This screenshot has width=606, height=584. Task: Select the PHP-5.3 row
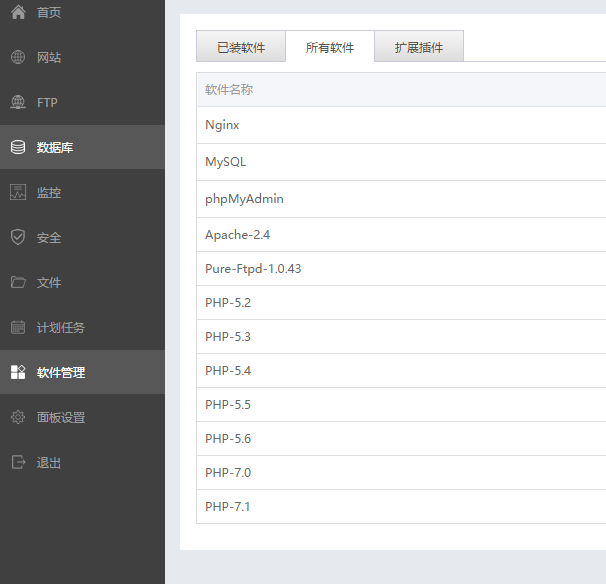click(401, 337)
